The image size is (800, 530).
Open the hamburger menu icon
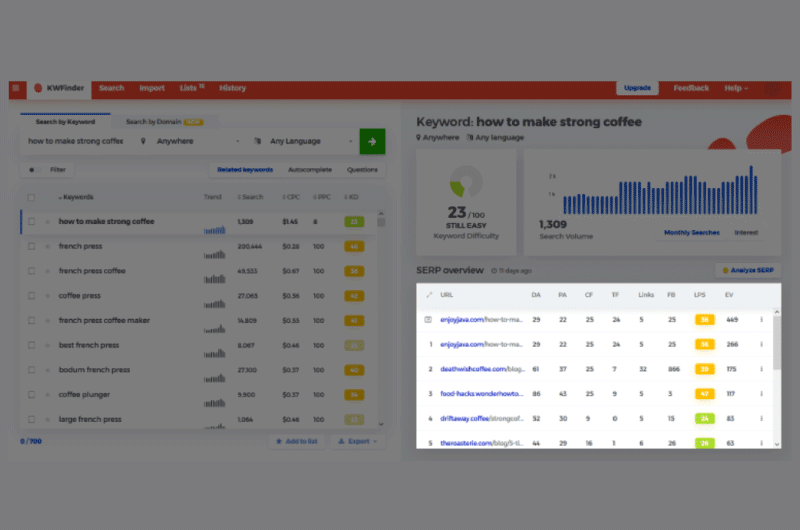point(16,88)
